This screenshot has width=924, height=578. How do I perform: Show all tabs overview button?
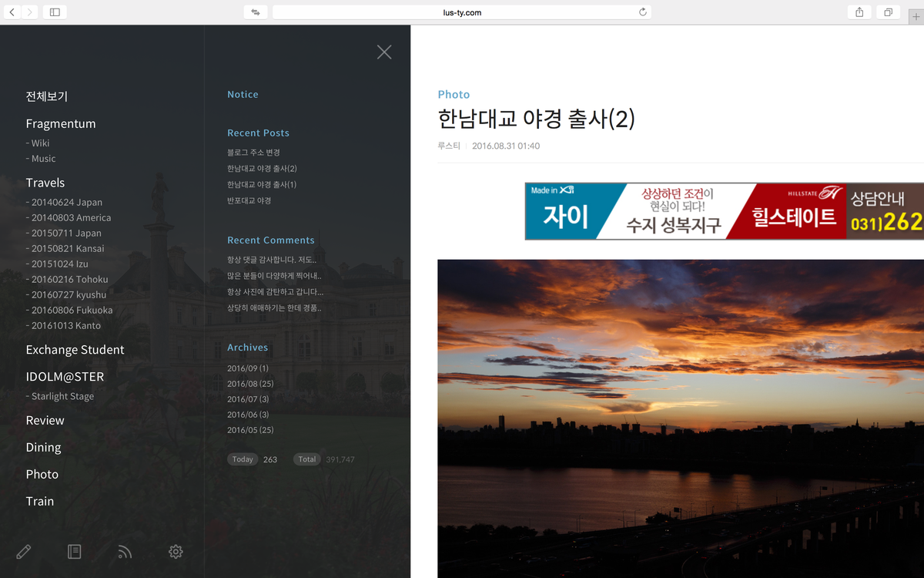(x=888, y=12)
